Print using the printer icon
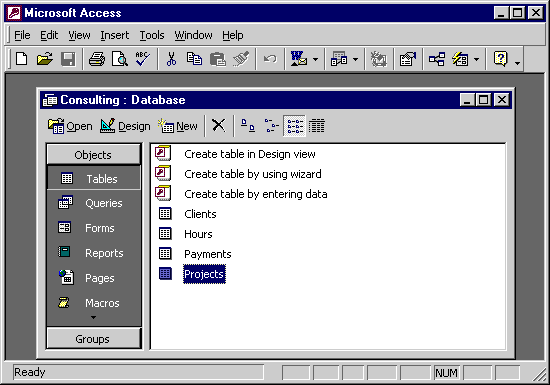The height and width of the screenshot is (385, 550). click(x=97, y=59)
